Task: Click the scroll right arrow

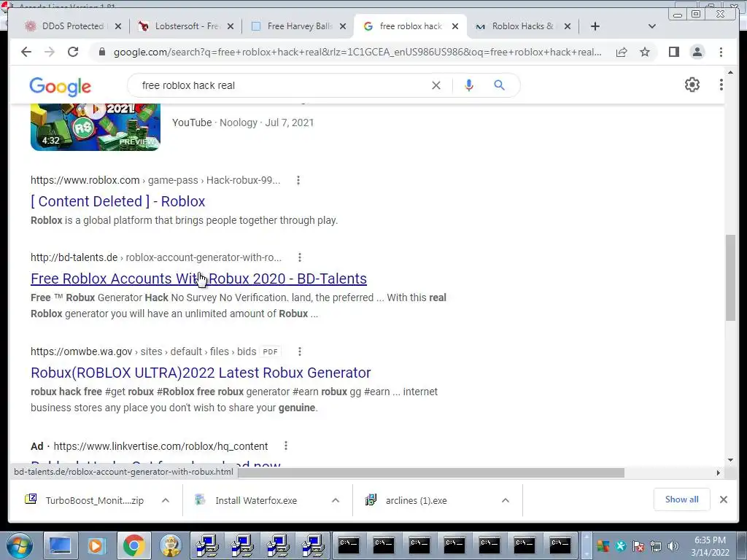Action: 718,472
